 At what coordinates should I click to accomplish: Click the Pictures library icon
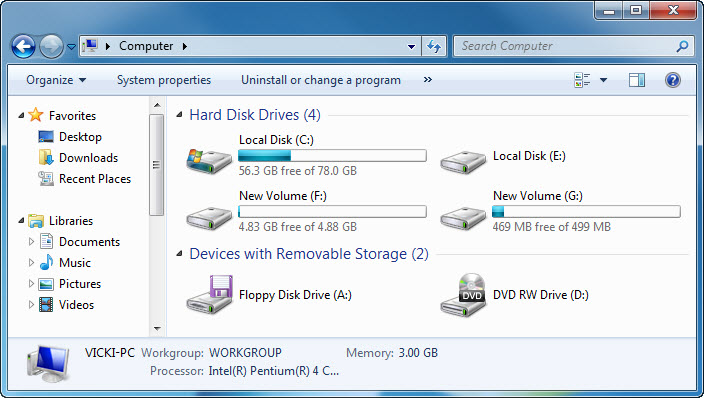(x=46, y=284)
